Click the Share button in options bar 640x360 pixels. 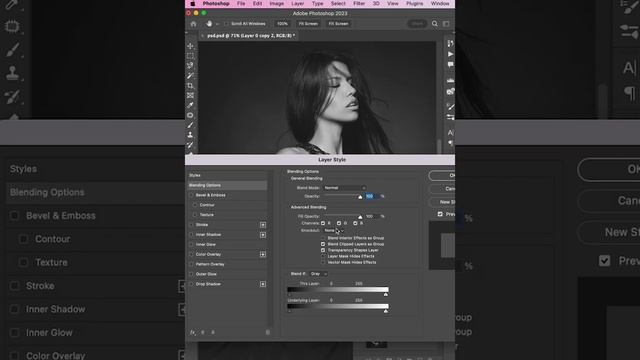click(x=417, y=24)
